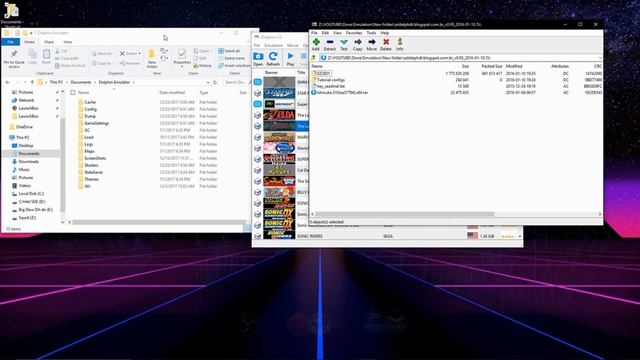The width and height of the screenshot is (640, 360).
Task: Open the File menu in 7-Zip
Action: click(314, 33)
